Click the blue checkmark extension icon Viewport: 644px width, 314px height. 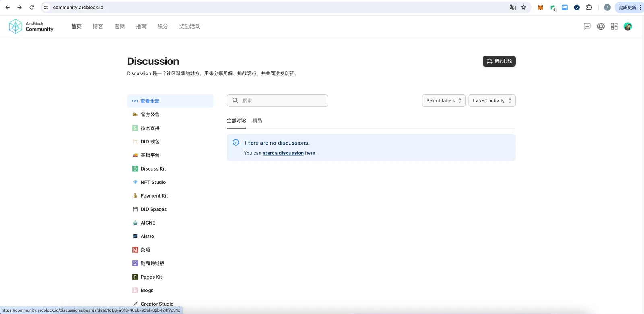point(577,7)
